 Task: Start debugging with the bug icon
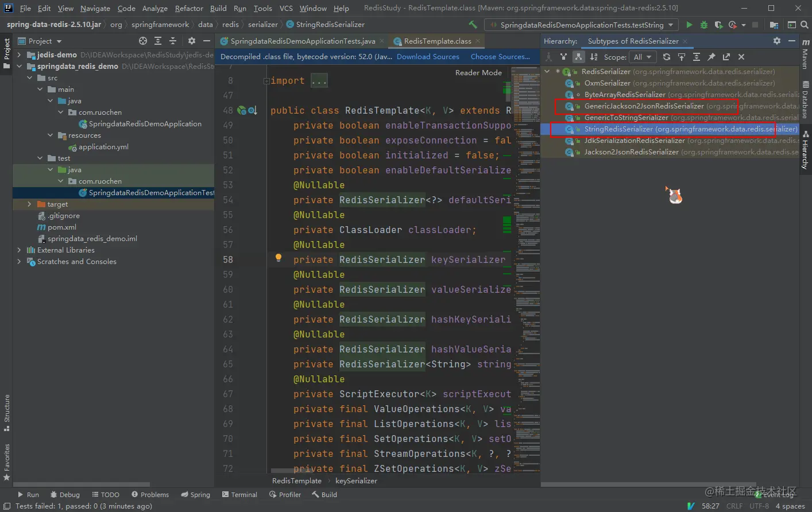[703, 25]
